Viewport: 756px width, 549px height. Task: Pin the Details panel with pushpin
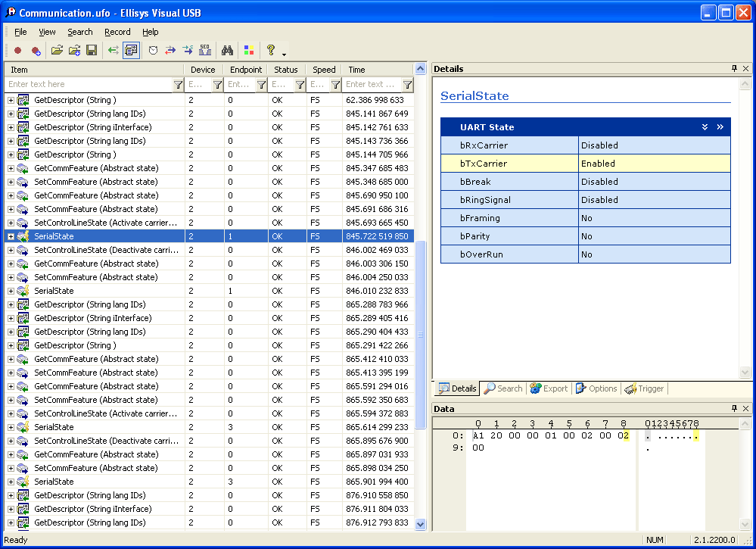[734, 69]
